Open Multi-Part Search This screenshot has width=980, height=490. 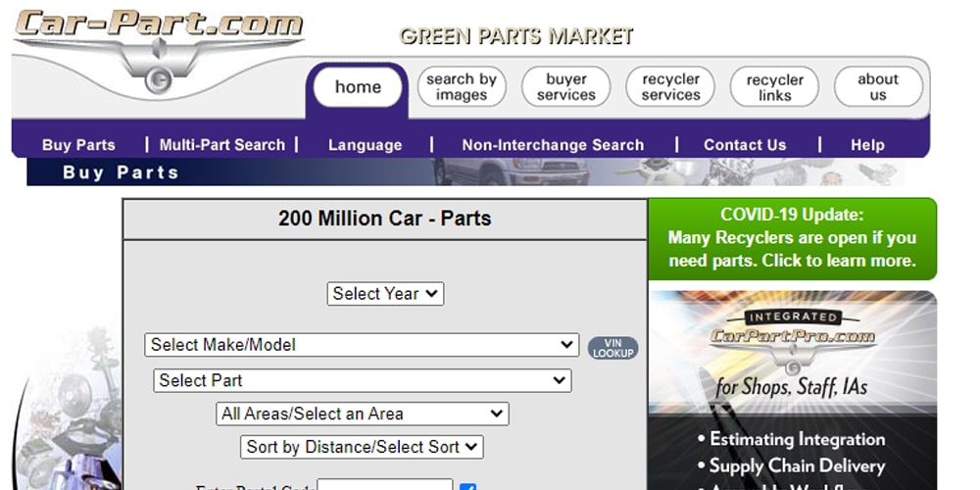221,145
